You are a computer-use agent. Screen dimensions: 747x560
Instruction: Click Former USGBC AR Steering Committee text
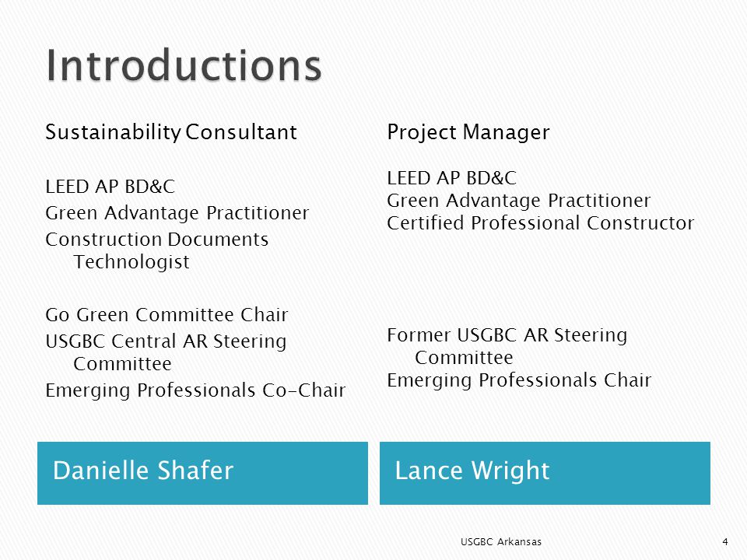(507, 346)
